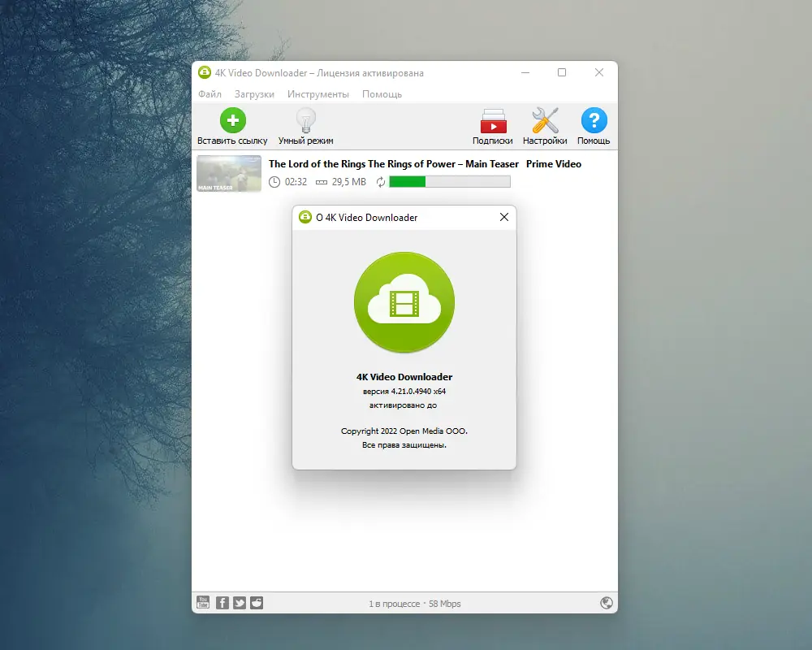Minimize the 4K Video Downloader window
This screenshot has height=650, width=812.
tap(525, 72)
